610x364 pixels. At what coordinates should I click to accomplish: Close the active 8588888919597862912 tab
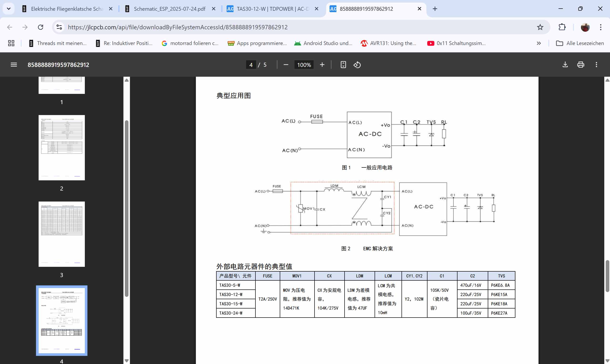(x=419, y=9)
